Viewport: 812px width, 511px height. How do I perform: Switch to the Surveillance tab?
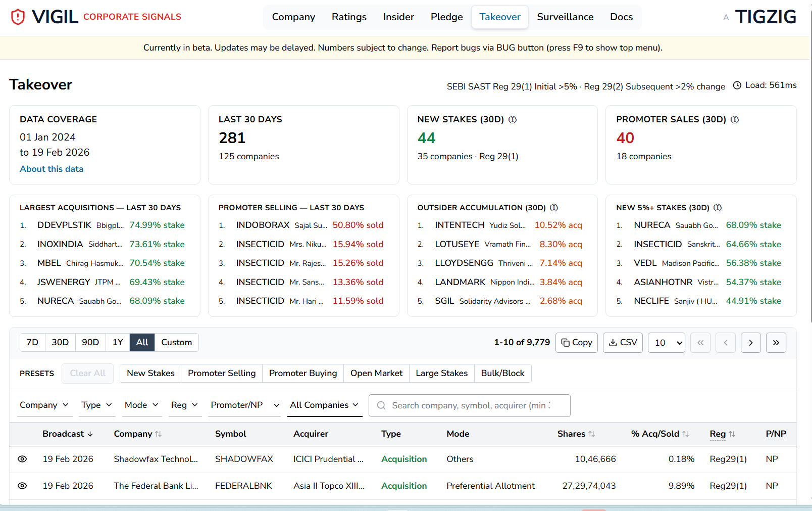565,17
